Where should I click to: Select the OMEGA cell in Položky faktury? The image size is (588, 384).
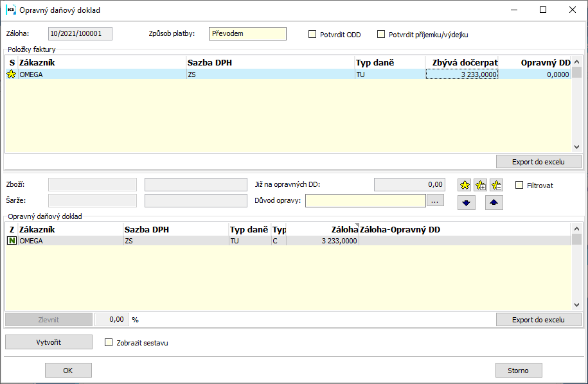(x=102, y=74)
